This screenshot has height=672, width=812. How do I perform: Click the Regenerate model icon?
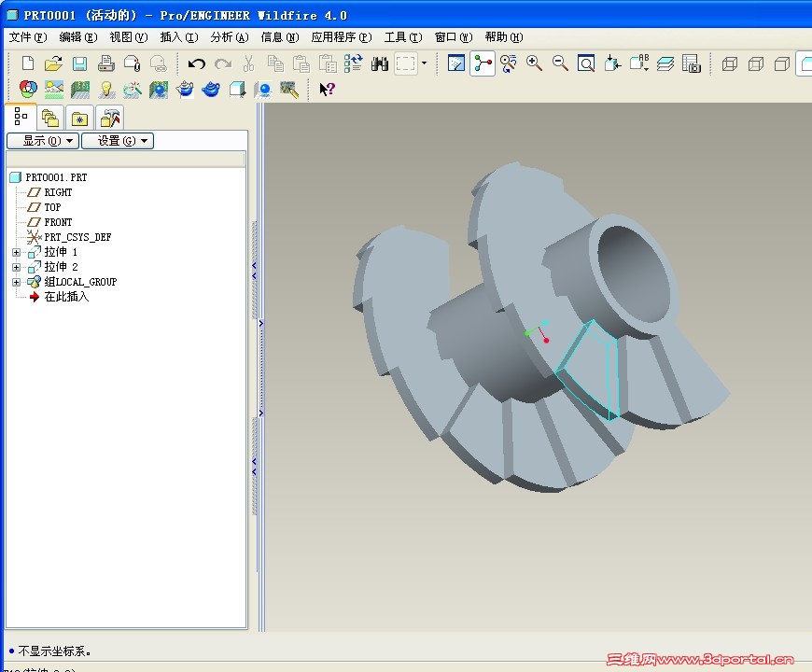[353, 63]
